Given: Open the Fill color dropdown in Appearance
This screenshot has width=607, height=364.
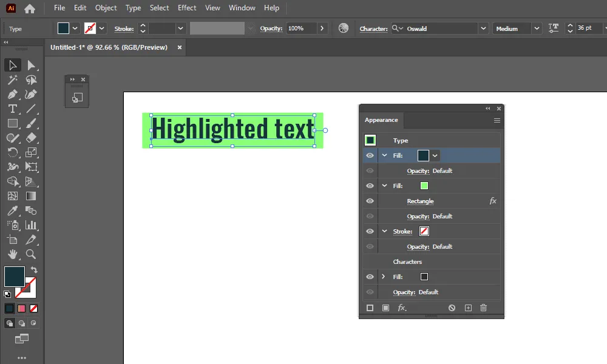Looking at the screenshot, I should click(435, 155).
